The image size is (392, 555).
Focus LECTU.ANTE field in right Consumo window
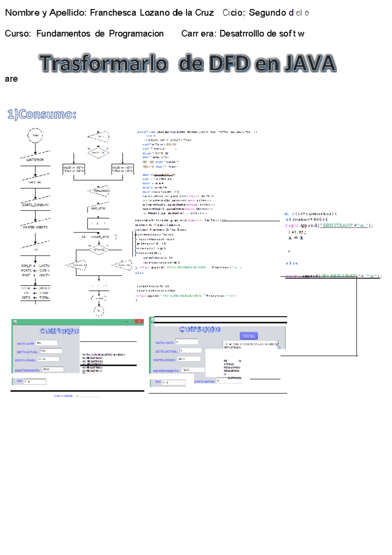click(x=187, y=342)
